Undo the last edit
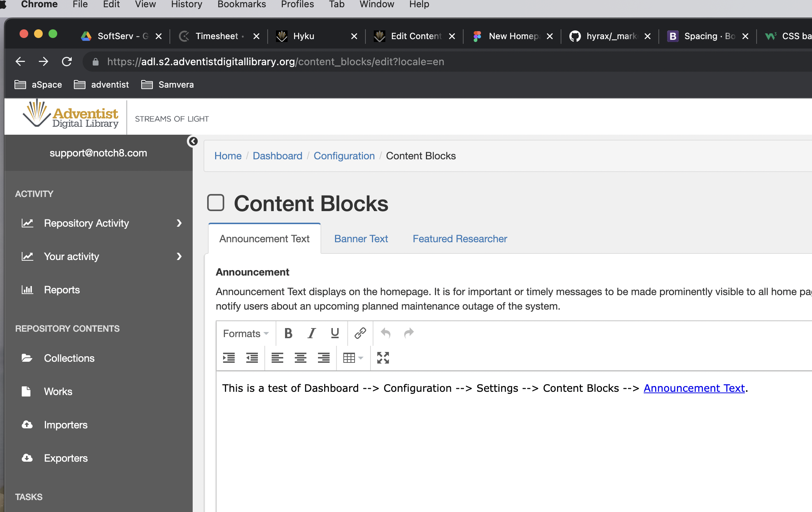This screenshot has width=812, height=512. [385, 333]
